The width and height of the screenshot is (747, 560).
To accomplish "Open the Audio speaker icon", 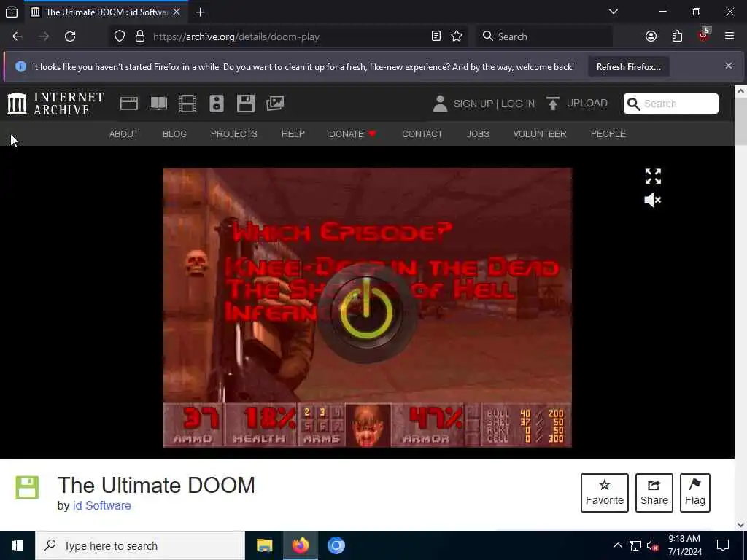I will click(x=216, y=104).
